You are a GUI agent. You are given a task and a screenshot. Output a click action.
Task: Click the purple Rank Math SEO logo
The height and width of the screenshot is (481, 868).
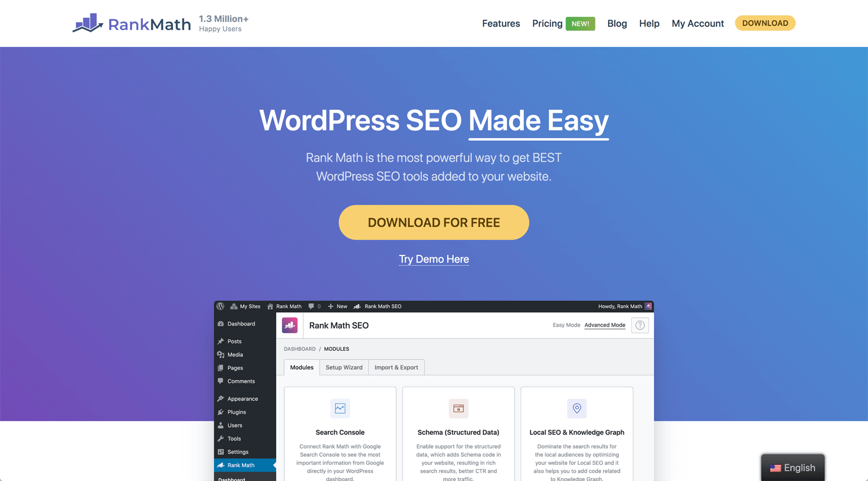(x=290, y=325)
